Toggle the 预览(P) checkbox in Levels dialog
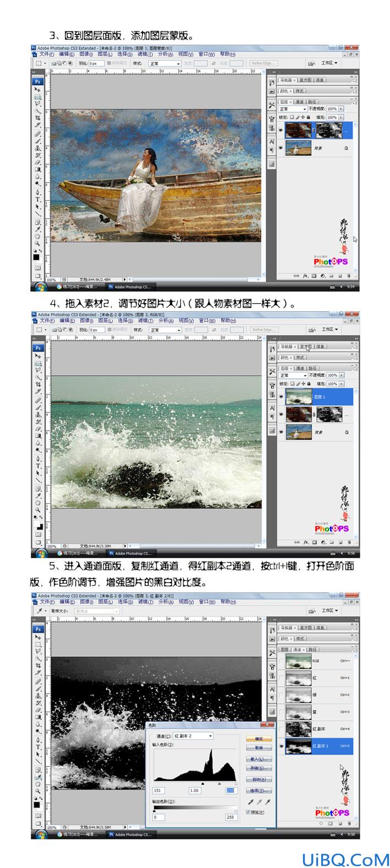 (x=248, y=811)
